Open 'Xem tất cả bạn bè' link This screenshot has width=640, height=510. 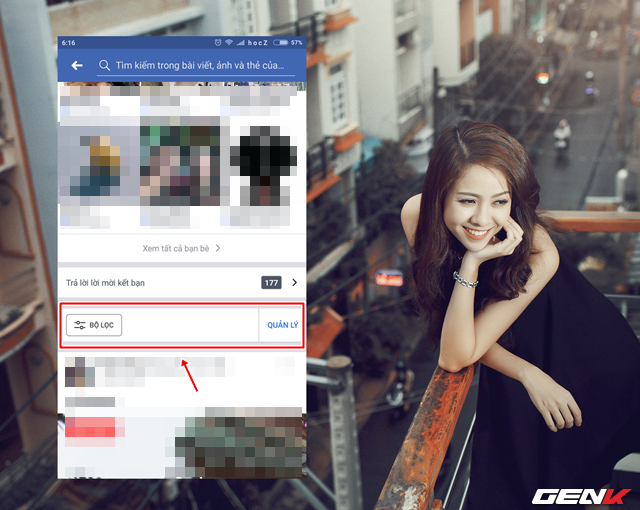coord(176,248)
